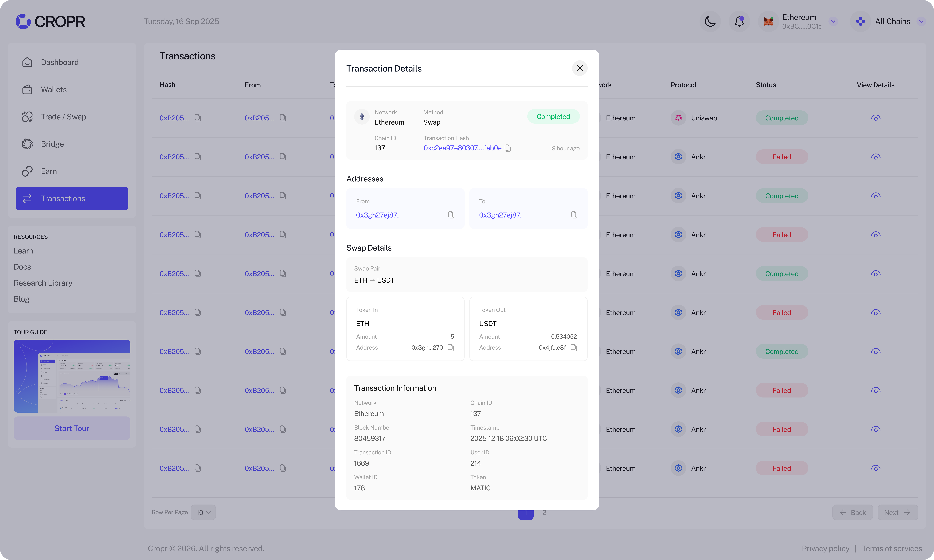934x560 pixels.
Task: Click the Earn coins icon
Action: [27, 171]
